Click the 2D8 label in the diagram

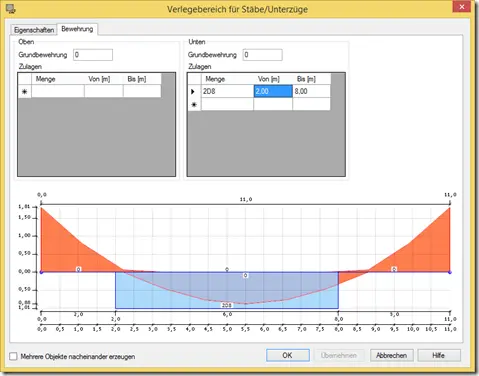(227, 305)
